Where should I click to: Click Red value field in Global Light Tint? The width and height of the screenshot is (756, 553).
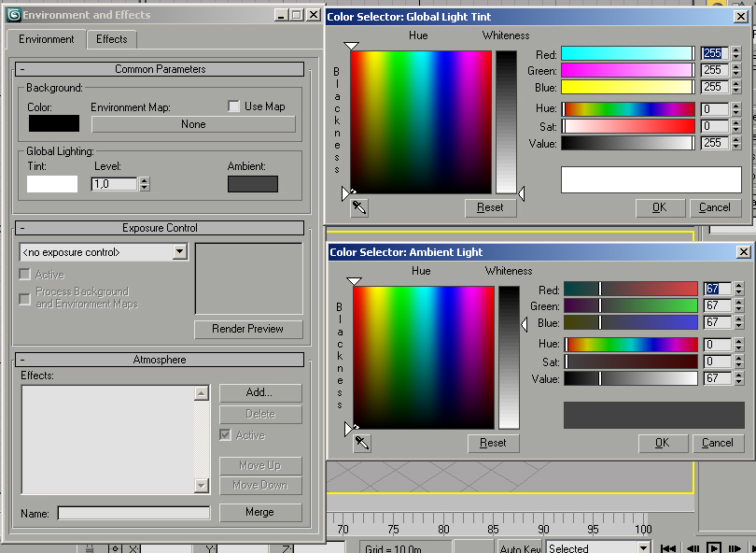[x=714, y=53]
